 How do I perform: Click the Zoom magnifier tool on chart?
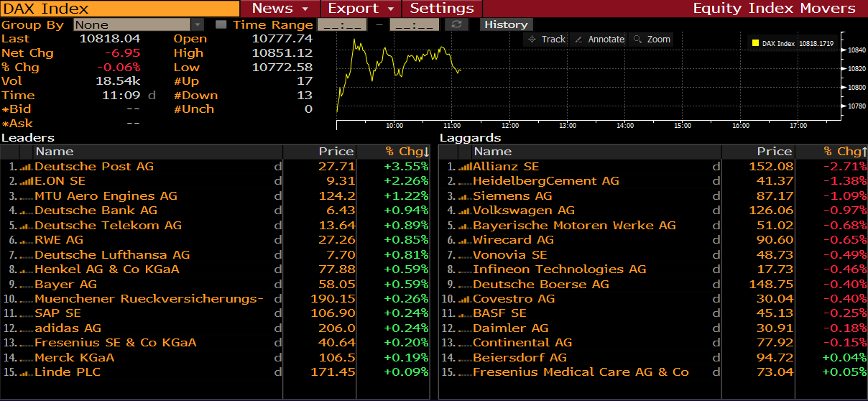pos(651,40)
